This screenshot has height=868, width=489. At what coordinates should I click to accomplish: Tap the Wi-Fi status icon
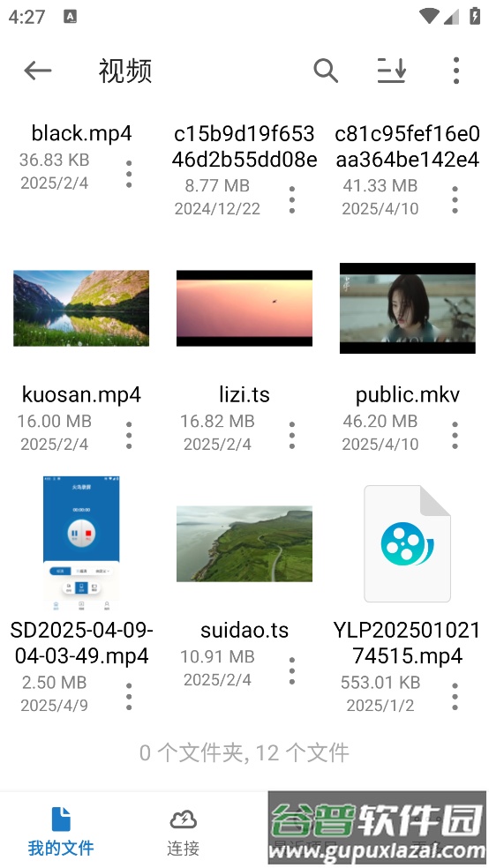coord(428,16)
